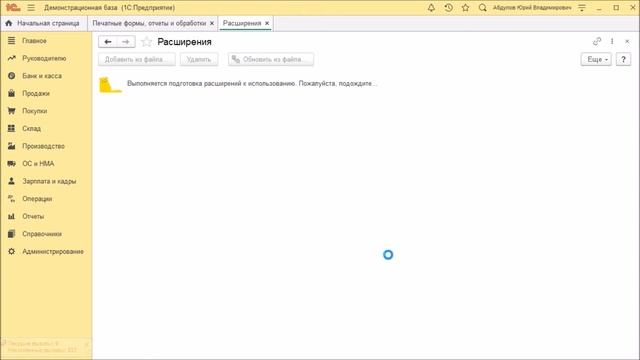The image size is (640, 360).
Task: Click Главное list icon in sidebar
Action: click(11, 40)
